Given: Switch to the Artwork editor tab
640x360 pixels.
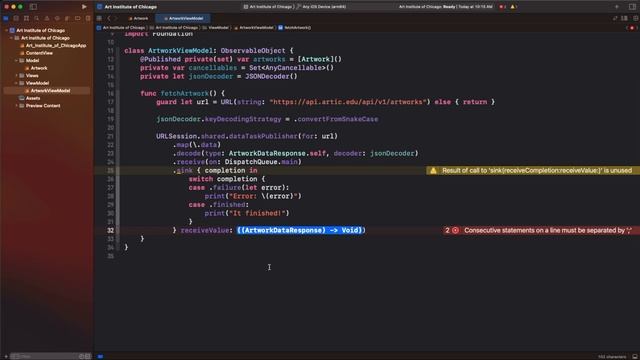Looking at the screenshot, I should coord(138,18).
